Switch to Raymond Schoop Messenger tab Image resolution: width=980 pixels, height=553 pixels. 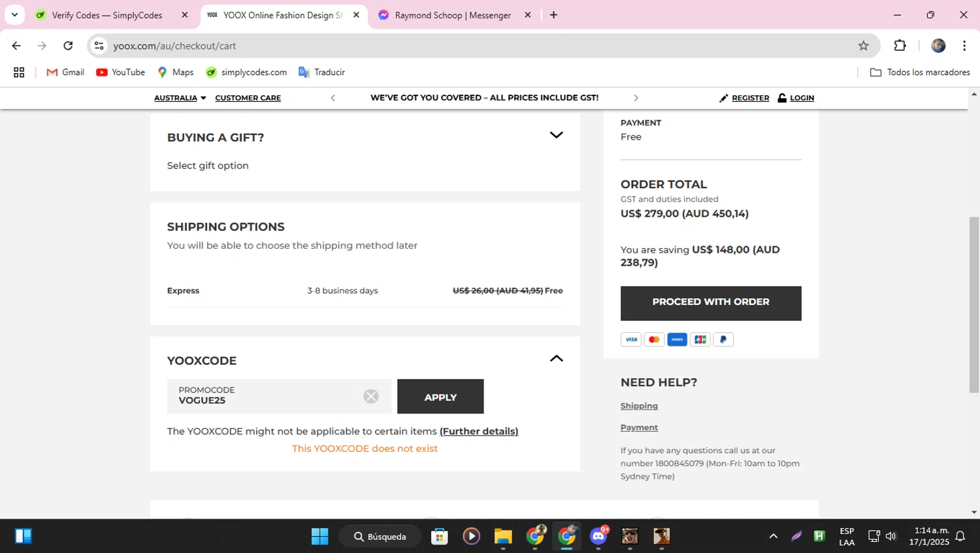[x=453, y=15]
